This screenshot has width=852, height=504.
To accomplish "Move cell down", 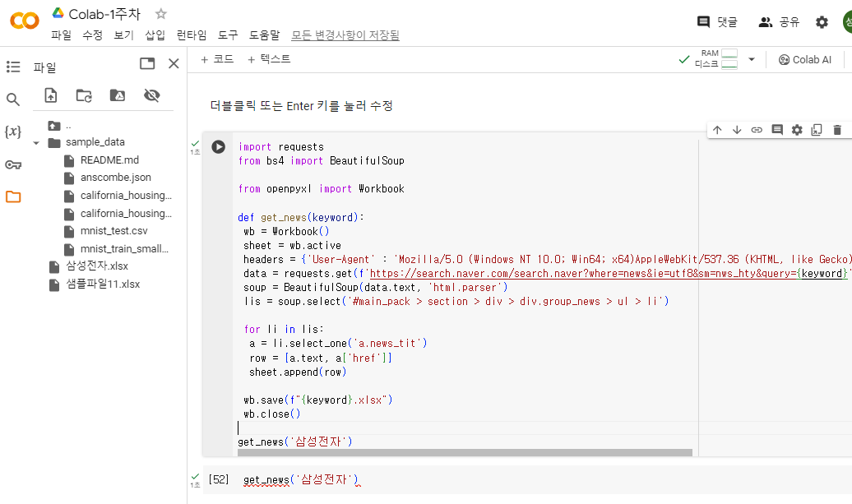I will pyautogui.click(x=737, y=130).
